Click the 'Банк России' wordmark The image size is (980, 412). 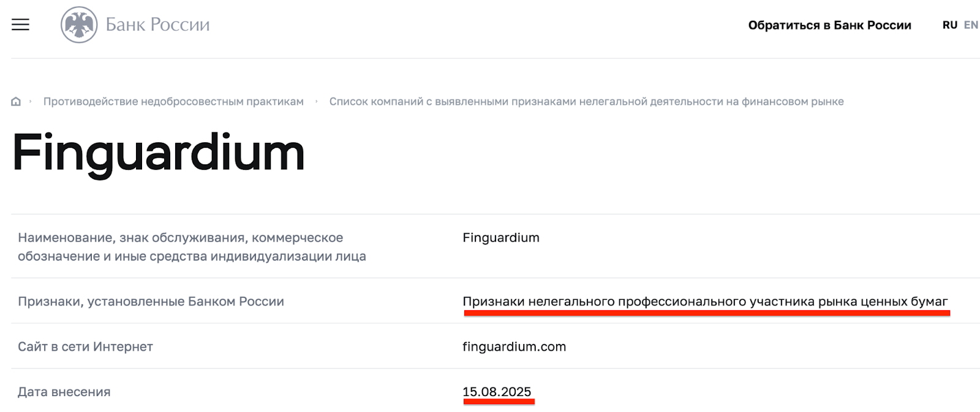(157, 25)
